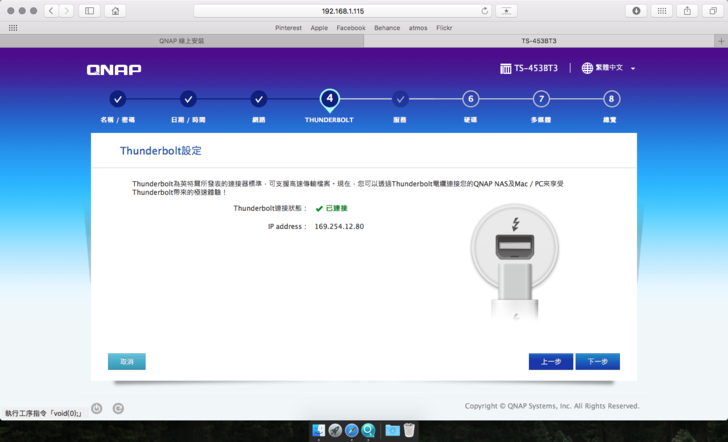Screen dimensions: 728x442
Task: Open the Pinterest bookmark link
Action: (288, 28)
